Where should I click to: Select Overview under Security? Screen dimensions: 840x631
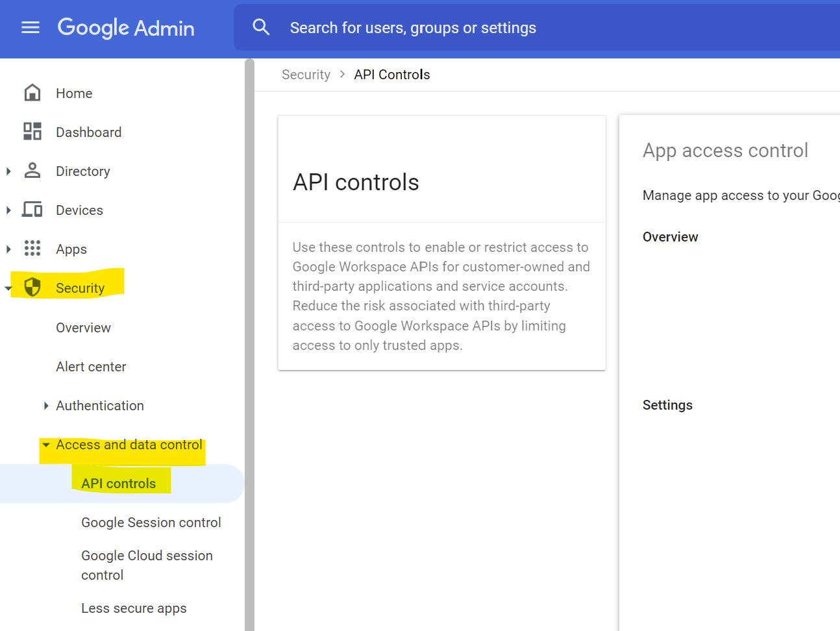(83, 327)
